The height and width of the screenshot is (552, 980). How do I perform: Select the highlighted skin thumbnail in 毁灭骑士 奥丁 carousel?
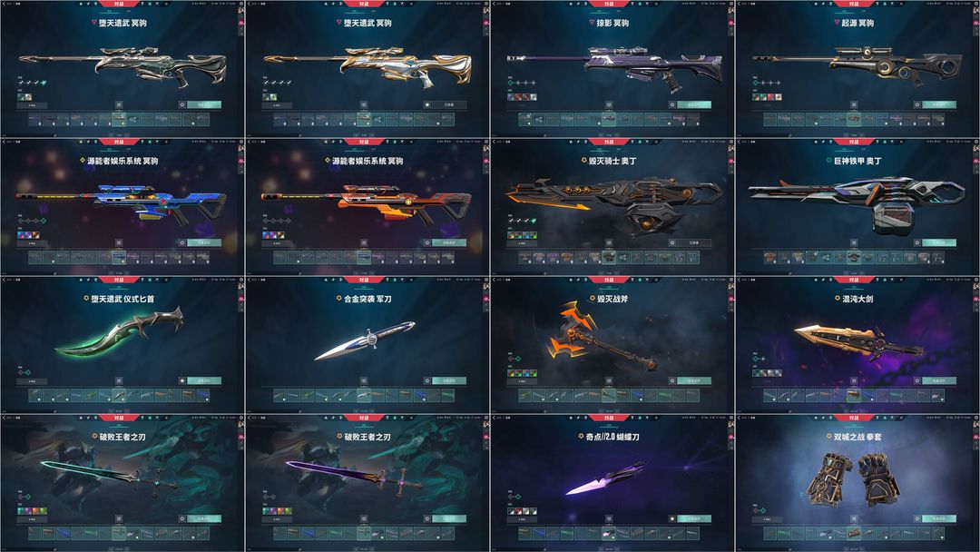click(609, 258)
